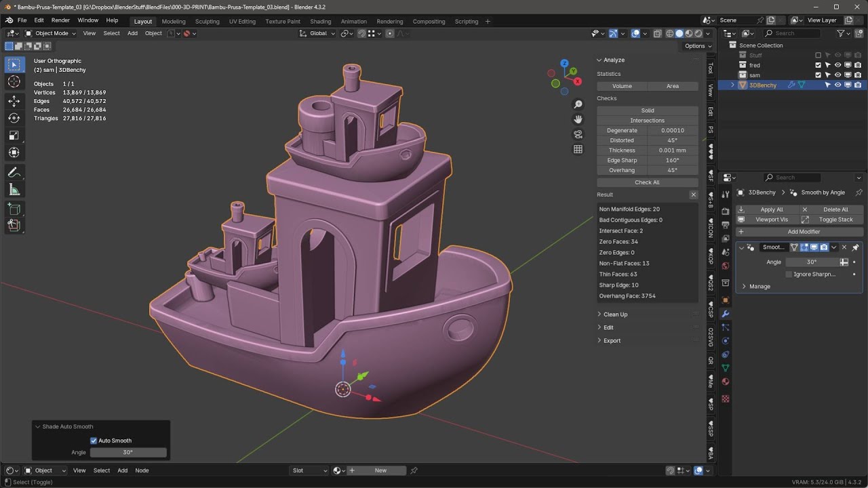Select the Rotate tool
868x488 pixels.
click(14, 118)
